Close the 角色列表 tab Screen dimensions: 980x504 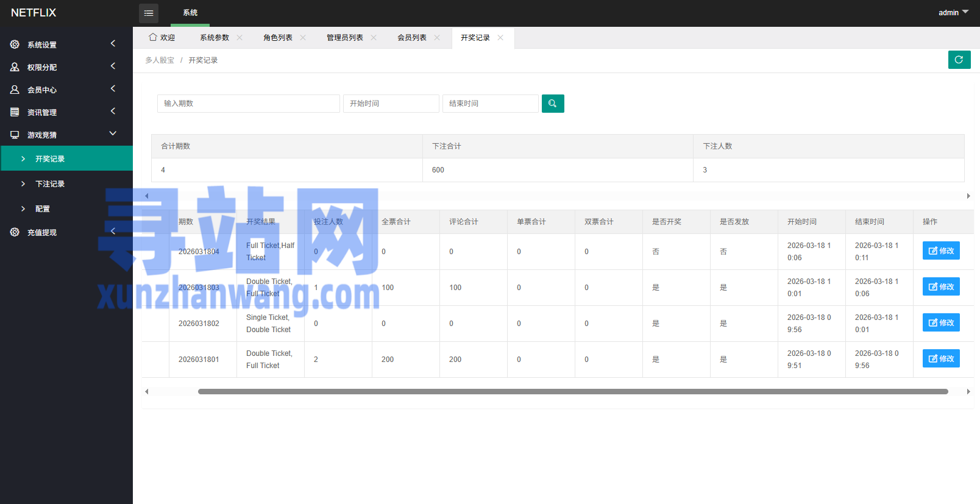click(x=303, y=38)
